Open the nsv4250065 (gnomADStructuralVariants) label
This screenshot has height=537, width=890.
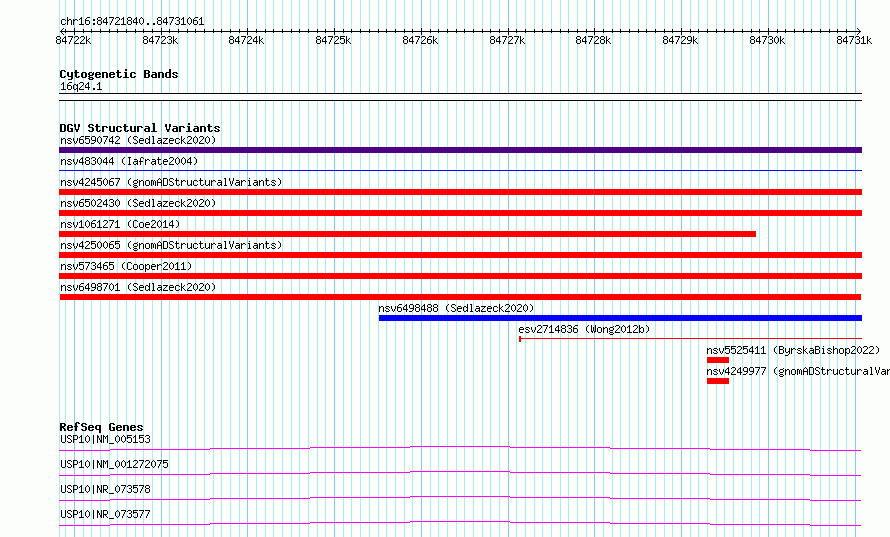(x=171, y=245)
